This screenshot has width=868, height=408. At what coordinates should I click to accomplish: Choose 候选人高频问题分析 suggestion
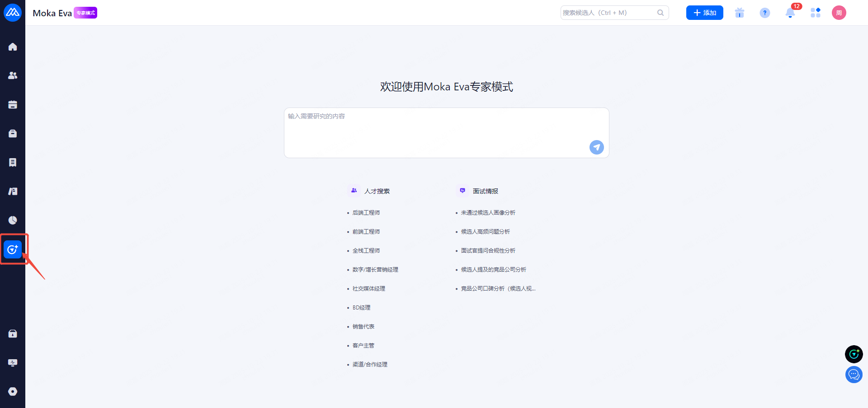485,232
